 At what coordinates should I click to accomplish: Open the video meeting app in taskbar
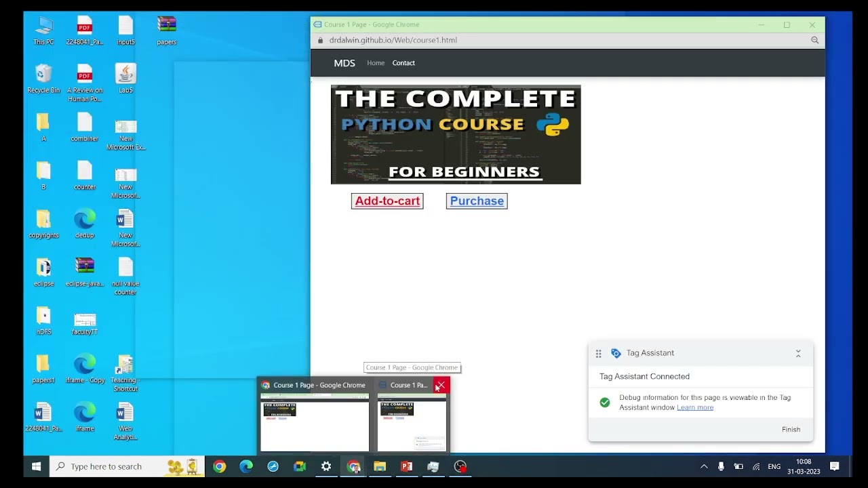[x=300, y=466]
